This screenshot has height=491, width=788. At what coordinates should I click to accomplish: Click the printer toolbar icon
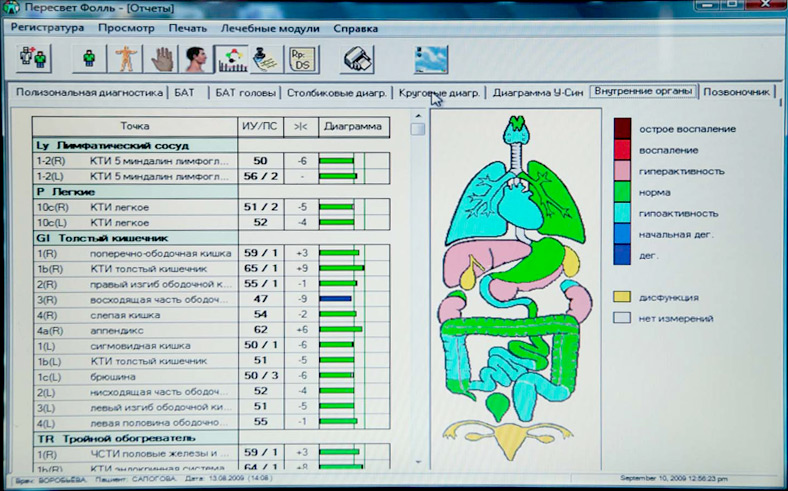point(357,59)
